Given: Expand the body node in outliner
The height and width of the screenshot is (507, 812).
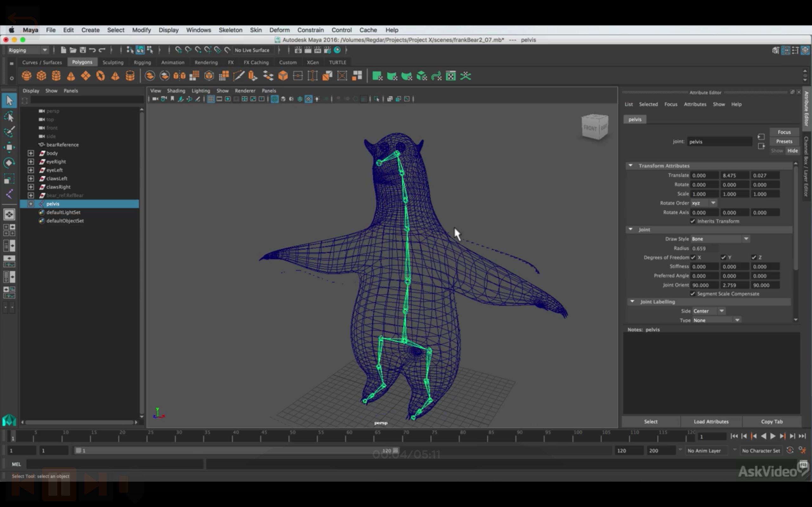Looking at the screenshot, I should click(x=31, y=153).
